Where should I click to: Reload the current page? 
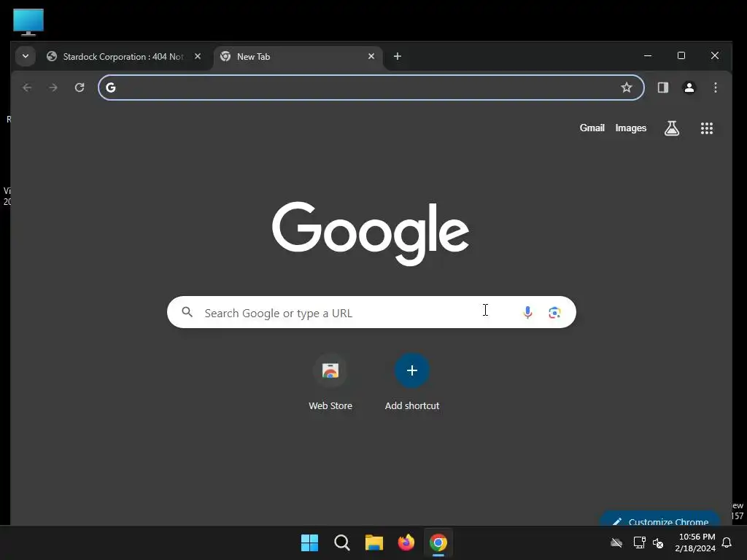click(80, 87)
